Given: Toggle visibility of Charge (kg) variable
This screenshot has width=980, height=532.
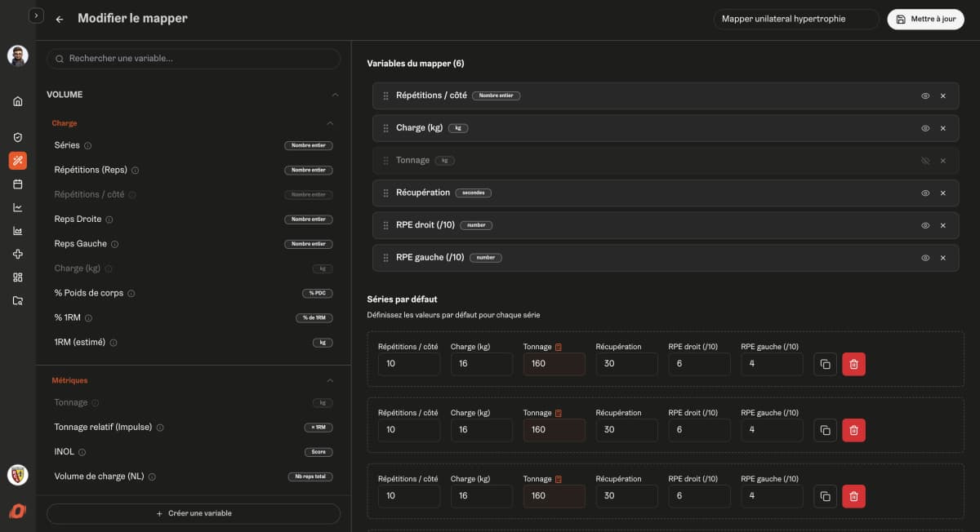Looking at the screenshot, I should (925, 128).
